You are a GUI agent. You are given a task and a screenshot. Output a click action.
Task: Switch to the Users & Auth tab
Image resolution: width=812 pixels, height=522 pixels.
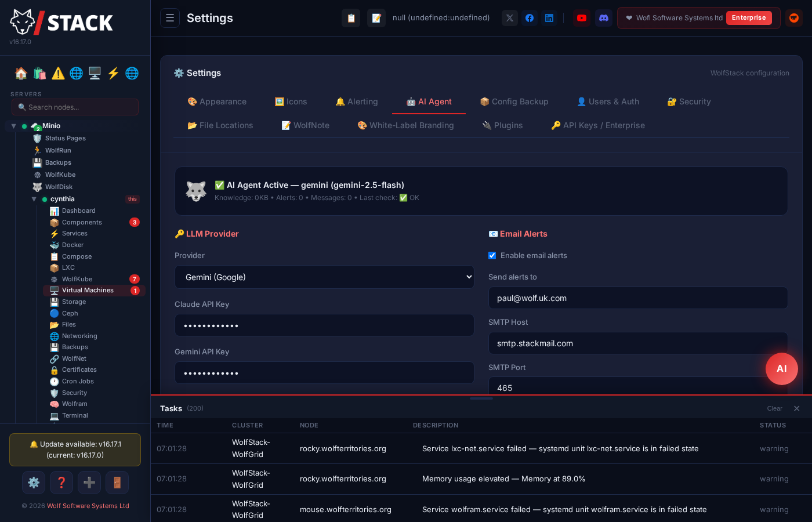tap(608, 101)
